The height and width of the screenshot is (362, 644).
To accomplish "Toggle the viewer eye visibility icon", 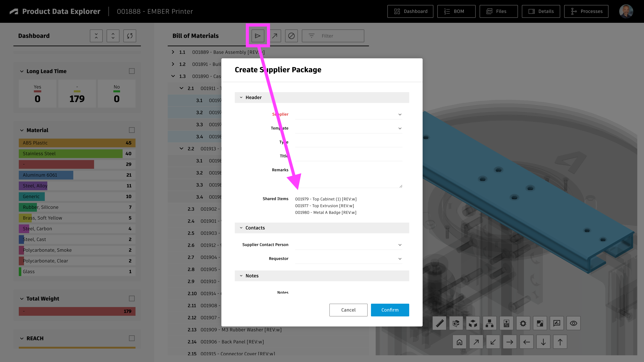I will [573, 323].
